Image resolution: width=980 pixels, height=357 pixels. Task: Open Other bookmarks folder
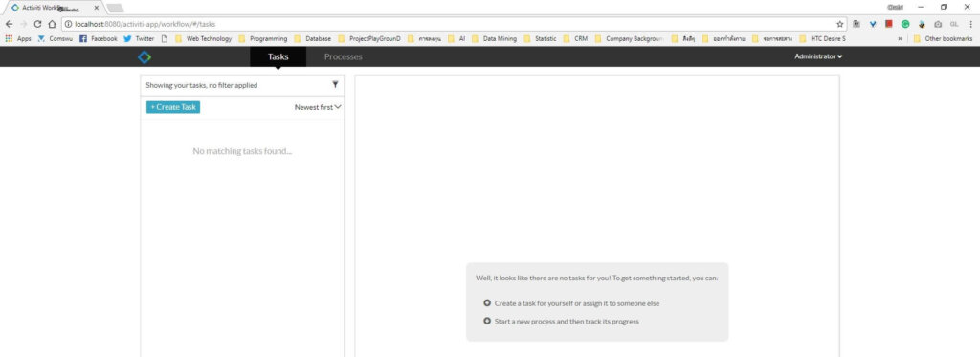pyautogui.click(x=943, y=39)
